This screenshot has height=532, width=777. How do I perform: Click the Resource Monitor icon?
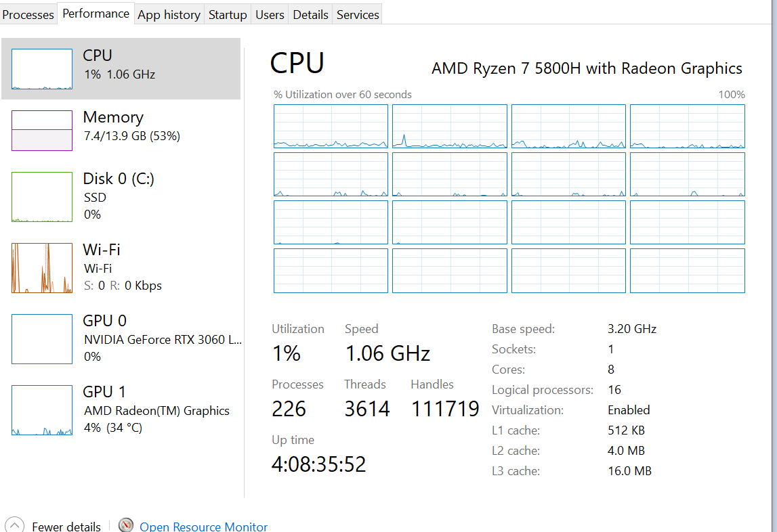tap(126, 526)
